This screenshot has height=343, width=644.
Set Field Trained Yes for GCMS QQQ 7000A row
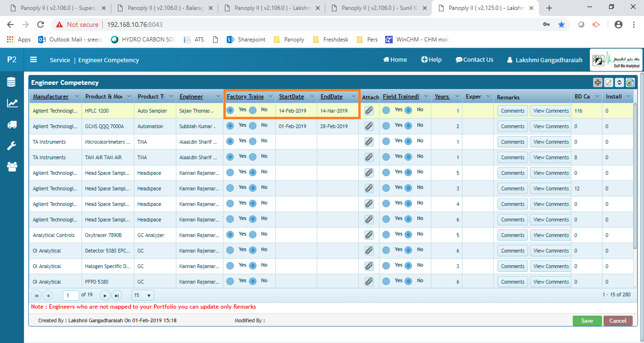coord(386,126)
